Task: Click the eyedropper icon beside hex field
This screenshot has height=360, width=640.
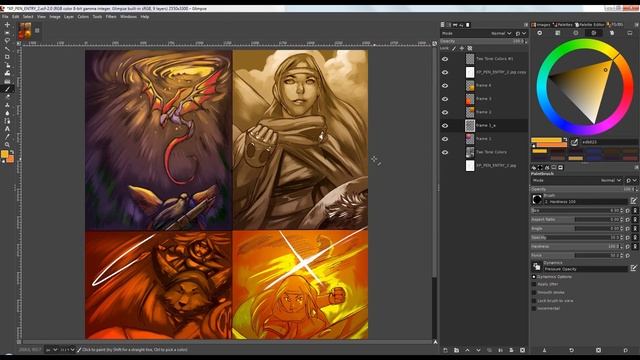Action: point(574,142)
